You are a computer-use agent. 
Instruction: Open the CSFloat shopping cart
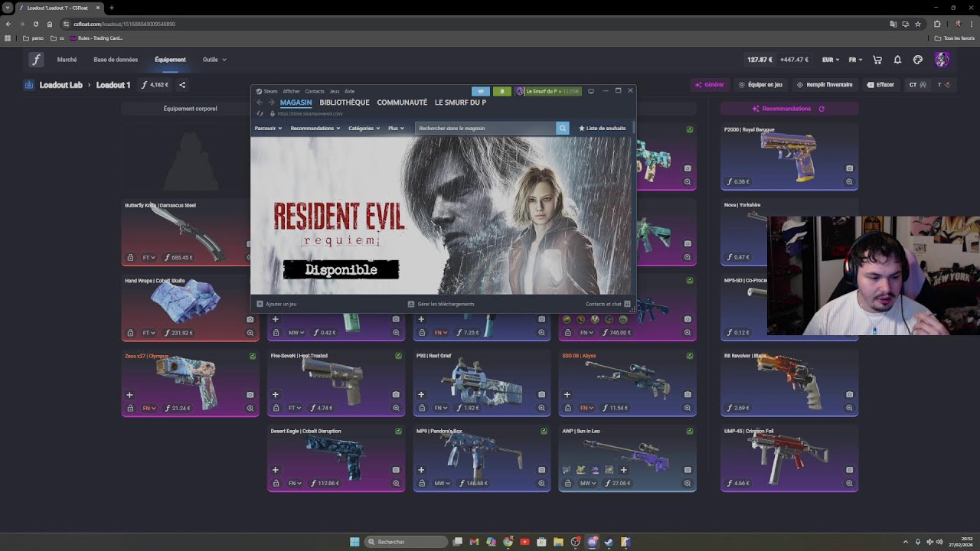pos(877,60)
